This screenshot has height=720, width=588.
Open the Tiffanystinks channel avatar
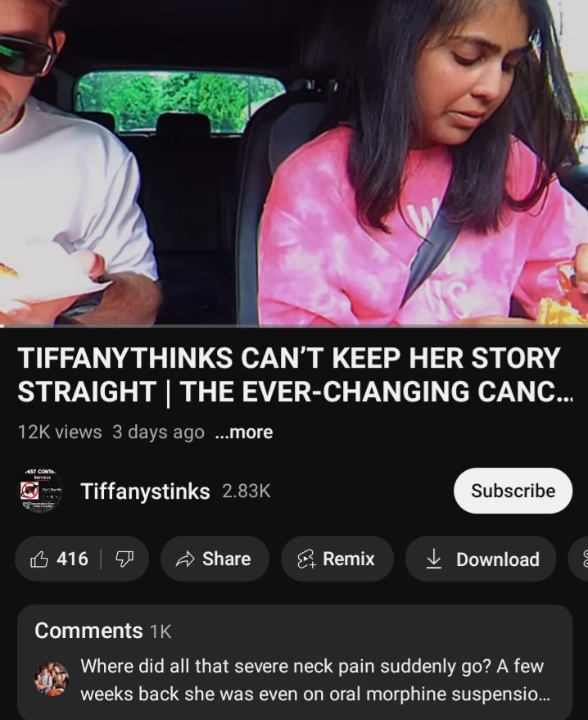tap(40, 491)
